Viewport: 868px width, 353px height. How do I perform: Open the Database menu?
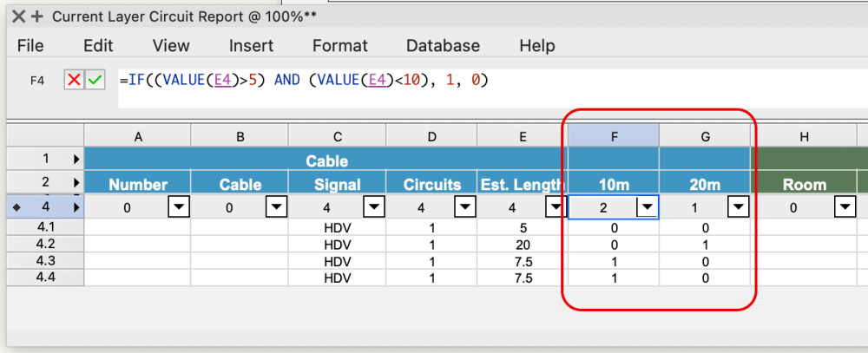[x=443, y=46]
